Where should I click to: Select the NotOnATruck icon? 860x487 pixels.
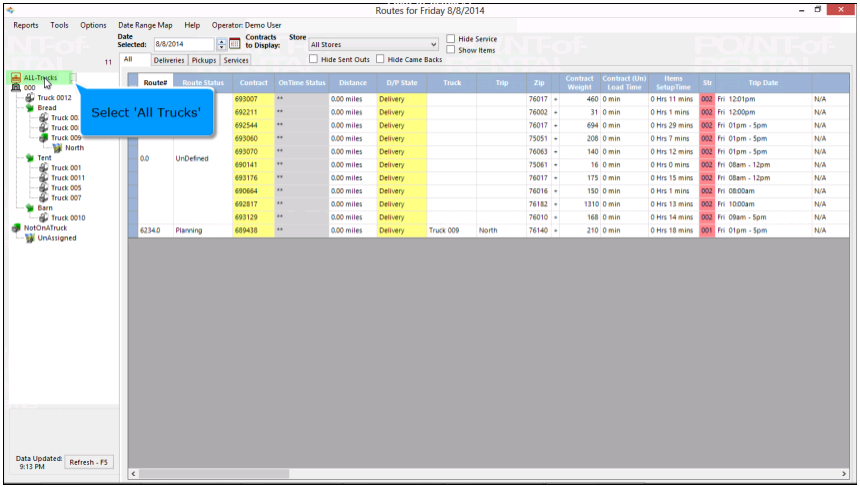tap(16, 228)
